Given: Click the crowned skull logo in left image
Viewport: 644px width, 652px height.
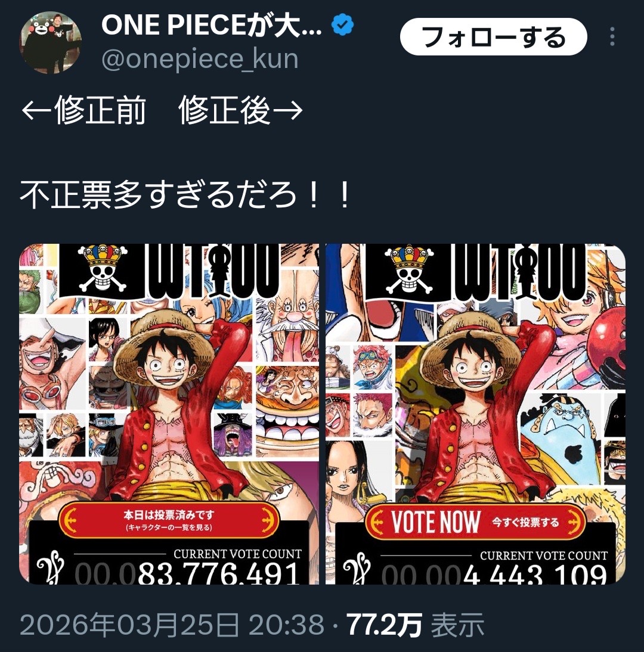Looking at the screenshot, I should tap(103, 269).
